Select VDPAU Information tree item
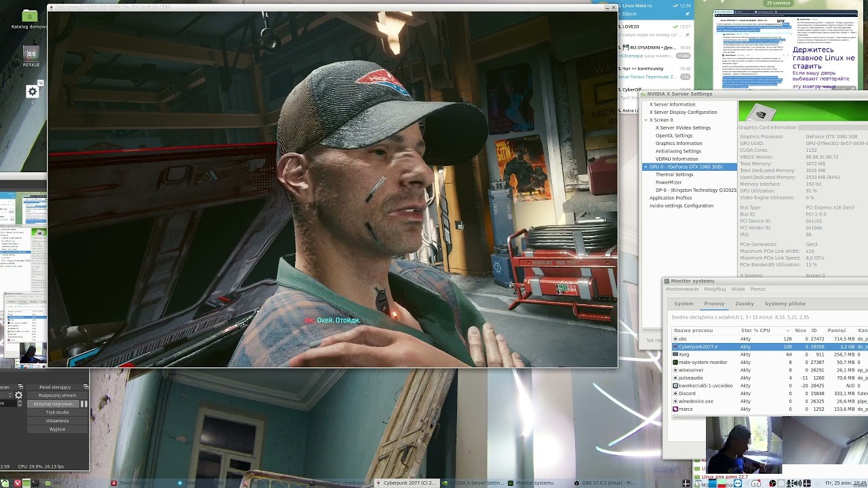This screenshot has width=868, height=488. tap(677, 159)
